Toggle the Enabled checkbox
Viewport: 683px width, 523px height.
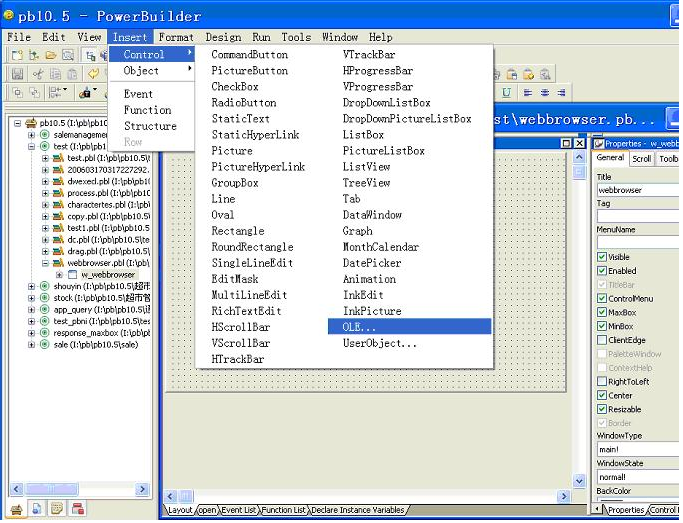(602, 271)
